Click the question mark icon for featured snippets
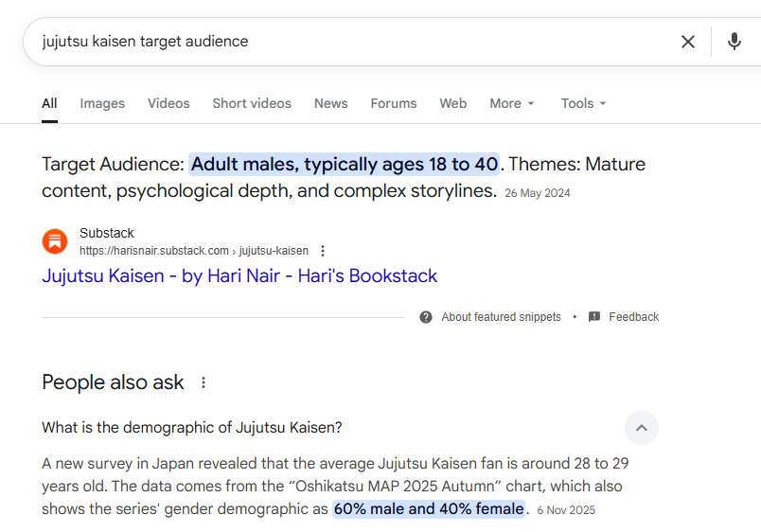761x532 pixels. [x=426, y=317]
